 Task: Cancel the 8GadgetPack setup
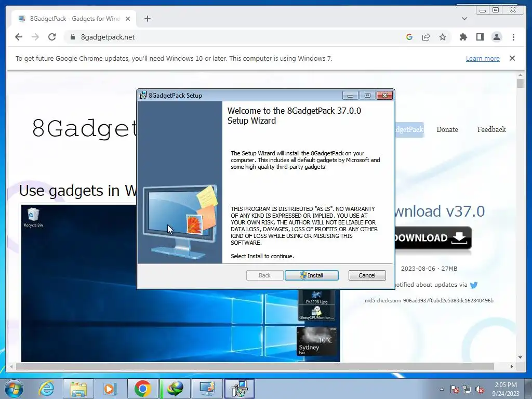tap(367, 275)
